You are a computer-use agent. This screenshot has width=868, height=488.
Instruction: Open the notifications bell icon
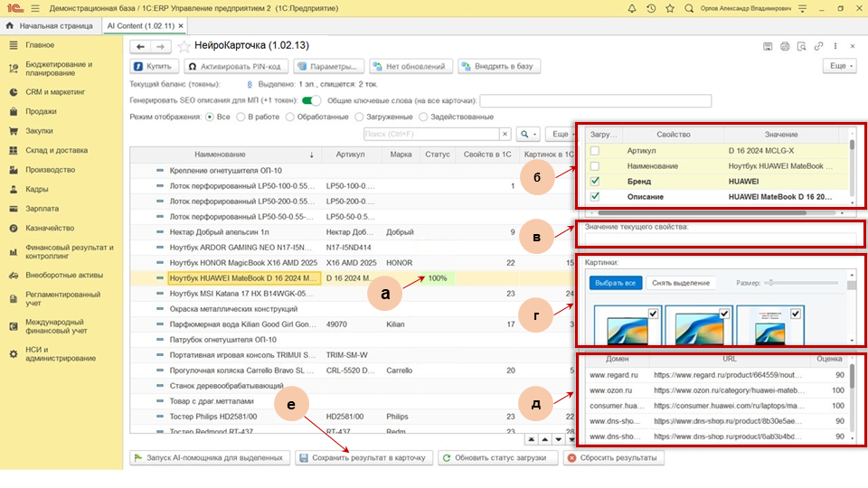tap(632, 8)
